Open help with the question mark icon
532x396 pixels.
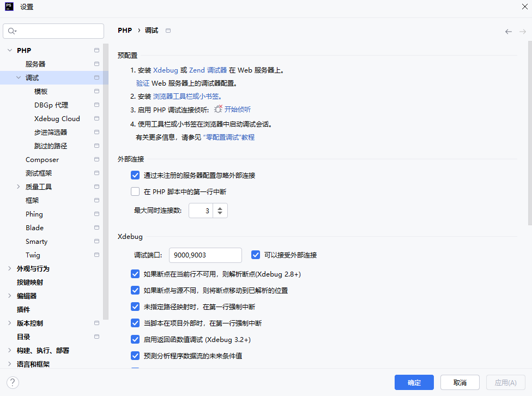click(13, 382)
